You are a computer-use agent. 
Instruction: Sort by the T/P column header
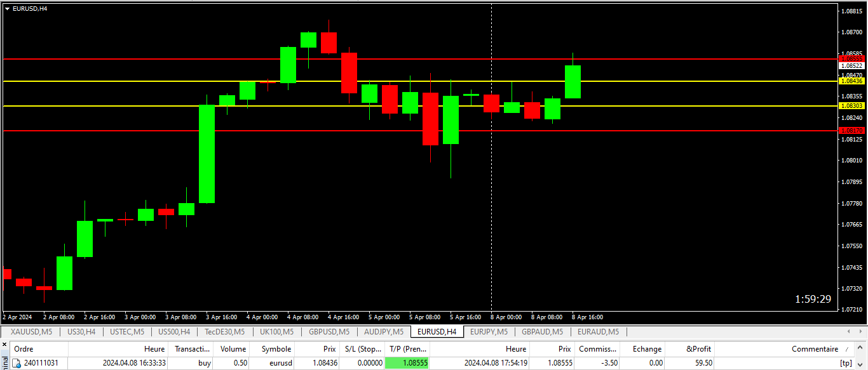[x=407, y=349]
